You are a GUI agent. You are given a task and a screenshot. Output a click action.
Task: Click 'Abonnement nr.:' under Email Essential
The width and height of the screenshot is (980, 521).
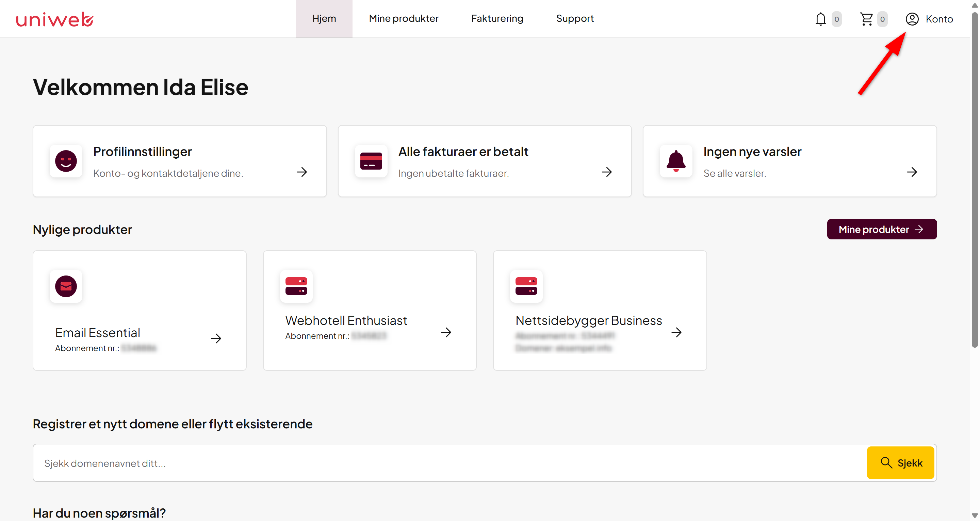click(87, 348)
